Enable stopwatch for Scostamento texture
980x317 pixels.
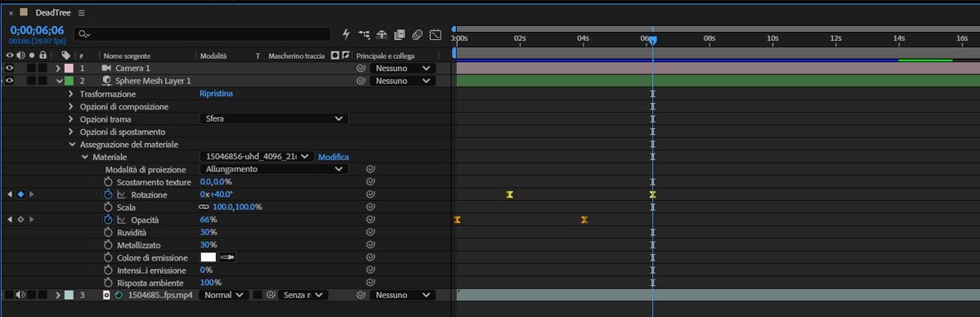coord(108,182)
